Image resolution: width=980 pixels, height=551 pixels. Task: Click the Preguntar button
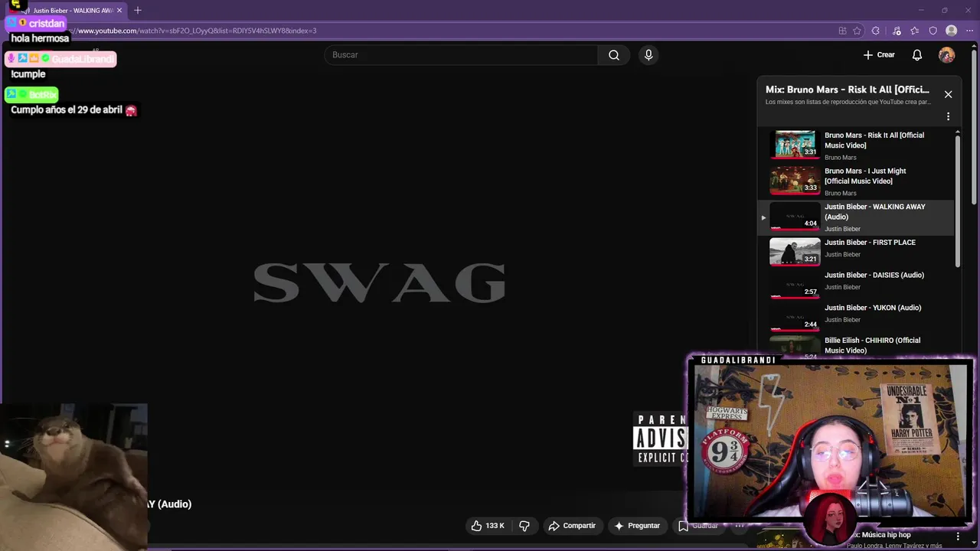(x=637, y=526)
